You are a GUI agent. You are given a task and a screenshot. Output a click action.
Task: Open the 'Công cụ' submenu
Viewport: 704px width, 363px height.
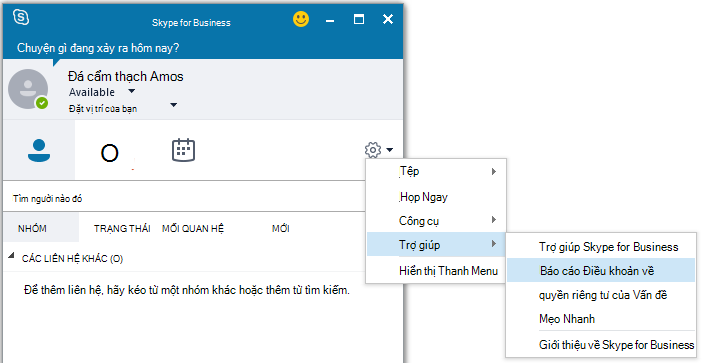(x=436, y=221)
